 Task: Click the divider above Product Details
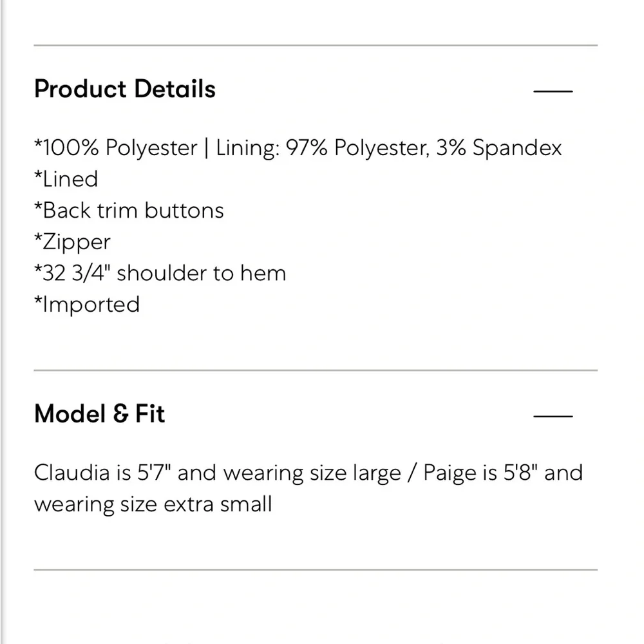(x=316, y=46)
